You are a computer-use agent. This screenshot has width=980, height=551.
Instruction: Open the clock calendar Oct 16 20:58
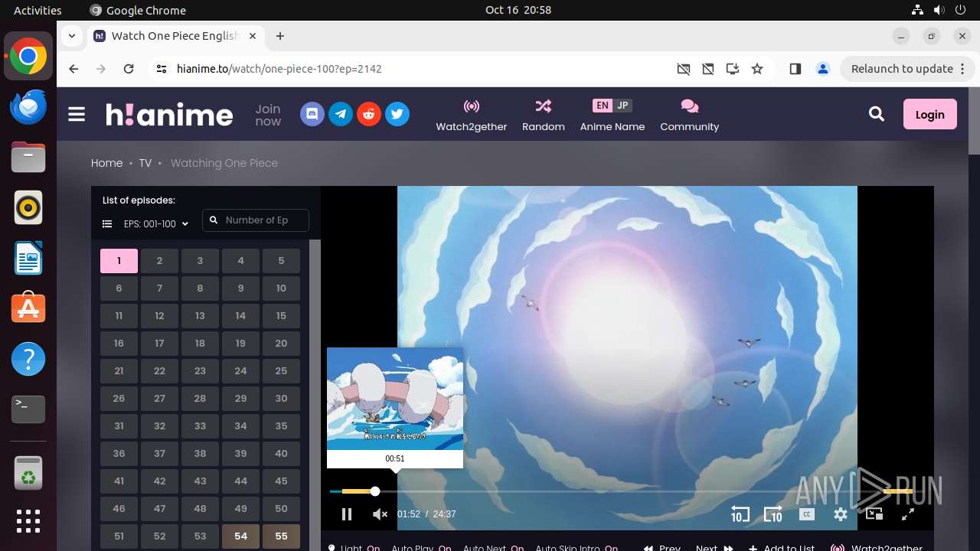click(x=518, y=10)
